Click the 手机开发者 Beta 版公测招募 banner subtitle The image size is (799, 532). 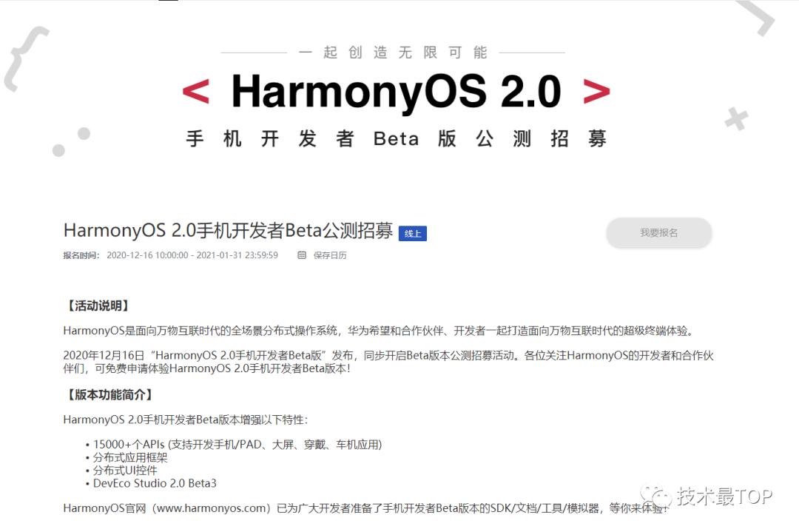[397, 138]
